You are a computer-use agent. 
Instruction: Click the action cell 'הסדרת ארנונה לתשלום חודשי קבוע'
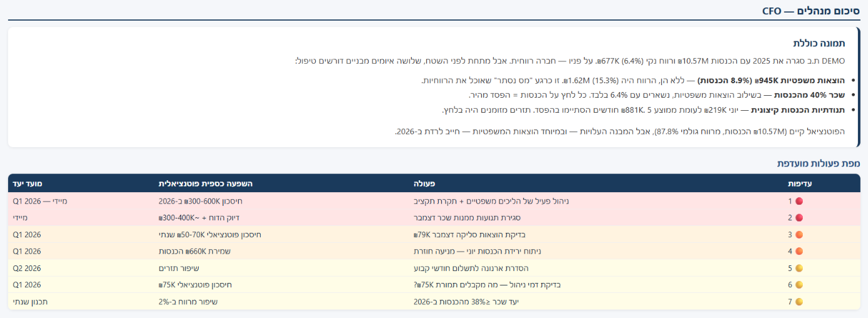[471, 268]
